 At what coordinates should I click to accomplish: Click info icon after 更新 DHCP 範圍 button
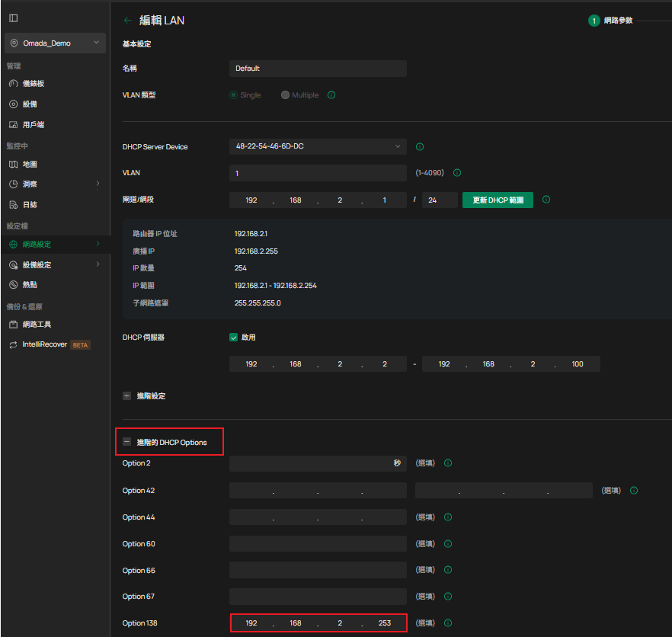pos(546,200)
